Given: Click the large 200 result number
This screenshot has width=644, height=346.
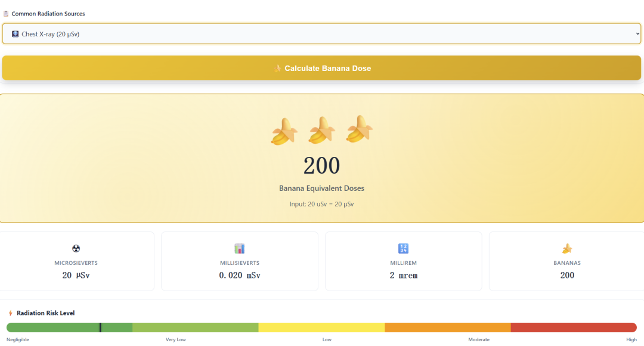Looking at the screenshot, I should click(x=321, y=166).
